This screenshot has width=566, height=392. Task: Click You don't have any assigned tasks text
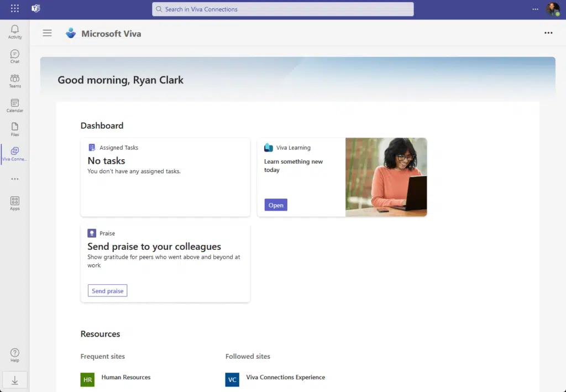pos(134,171)
